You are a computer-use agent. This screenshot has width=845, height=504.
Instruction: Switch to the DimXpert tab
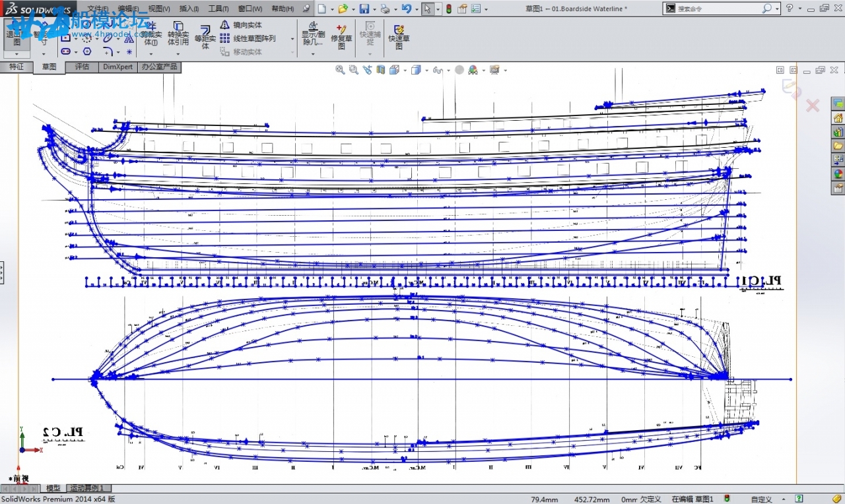[x=118, y=67]
